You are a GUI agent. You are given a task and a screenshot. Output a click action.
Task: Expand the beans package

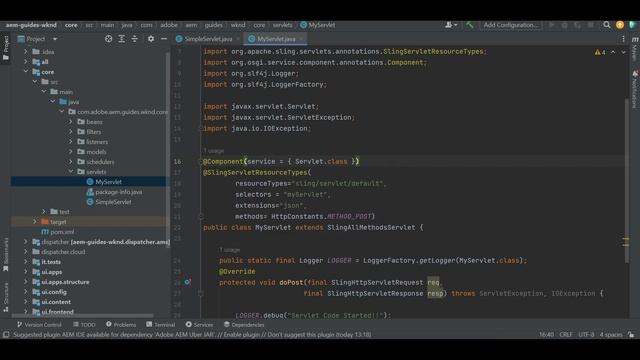(71, 122)
